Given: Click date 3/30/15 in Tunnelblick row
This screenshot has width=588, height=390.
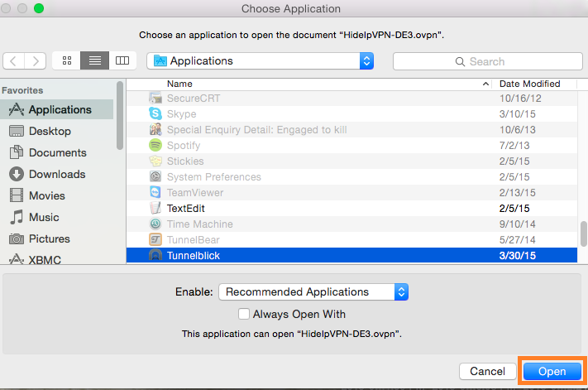Looking at the screenshot, I should pos(518,256).
